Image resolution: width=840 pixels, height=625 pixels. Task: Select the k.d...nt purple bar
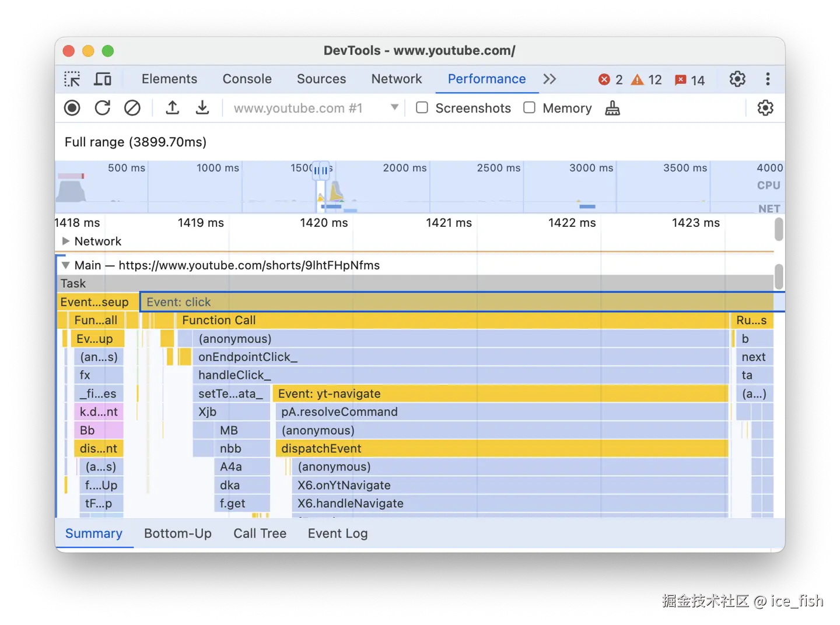tap(99, 412)
